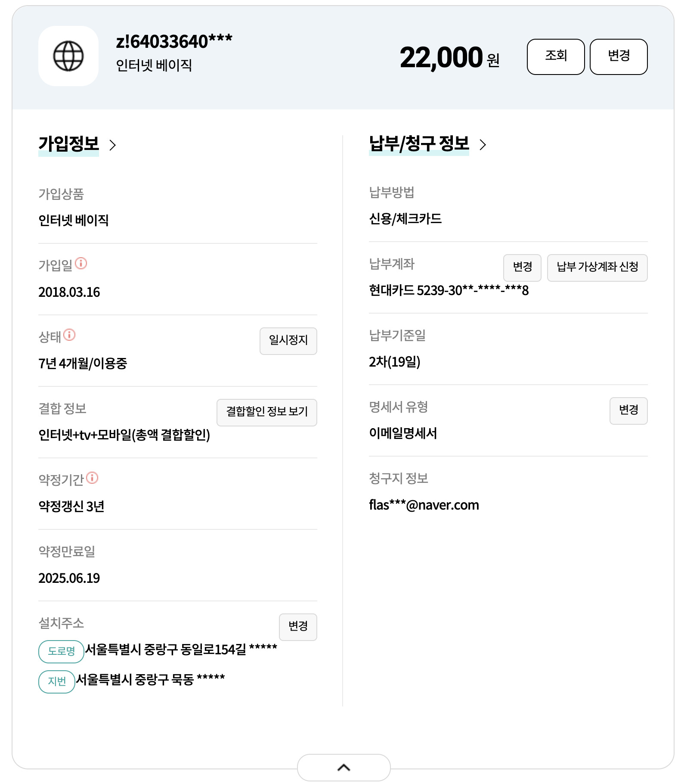681x784 pixels.
Task: Collapse the card using bottom up-arrow
Action: (344, 767)
